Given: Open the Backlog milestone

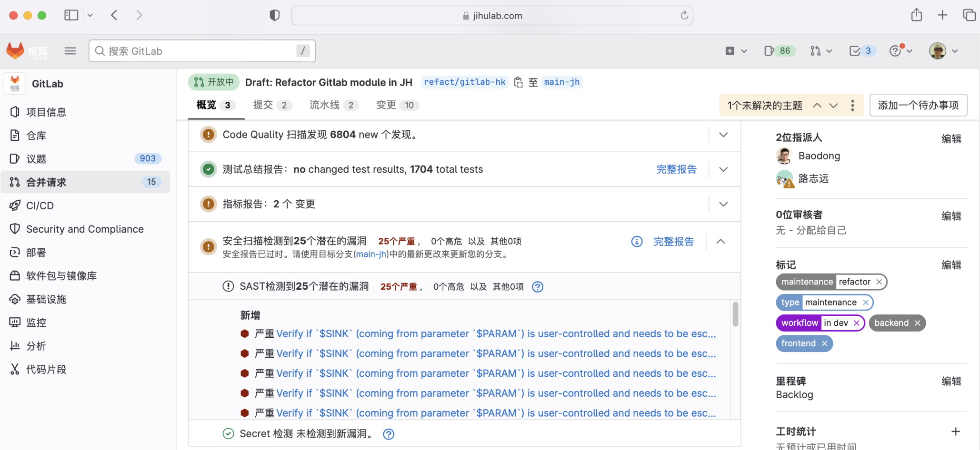Looking at the screenshot, I should pyautogui.click(x=794, y=395).
